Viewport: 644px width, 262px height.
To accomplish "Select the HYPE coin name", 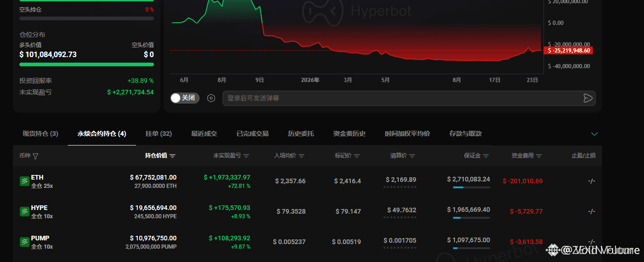I will (x=39, y=208).
